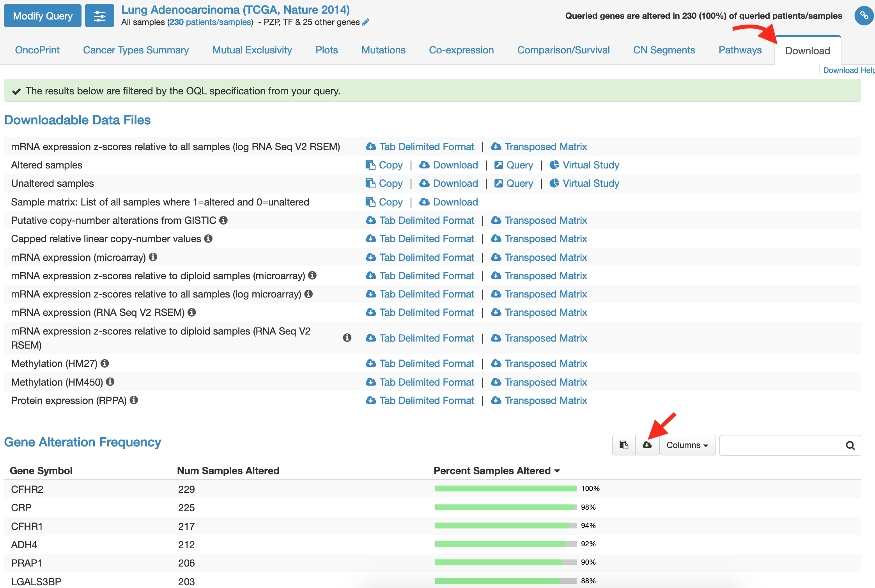Click the green percent bar for CFHR2

click(x=505, y=489)
